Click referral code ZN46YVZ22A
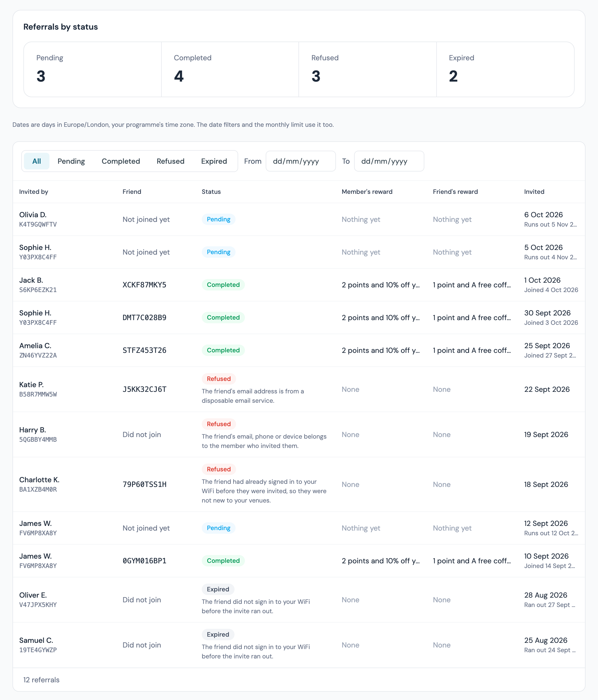 click(38, 355)
